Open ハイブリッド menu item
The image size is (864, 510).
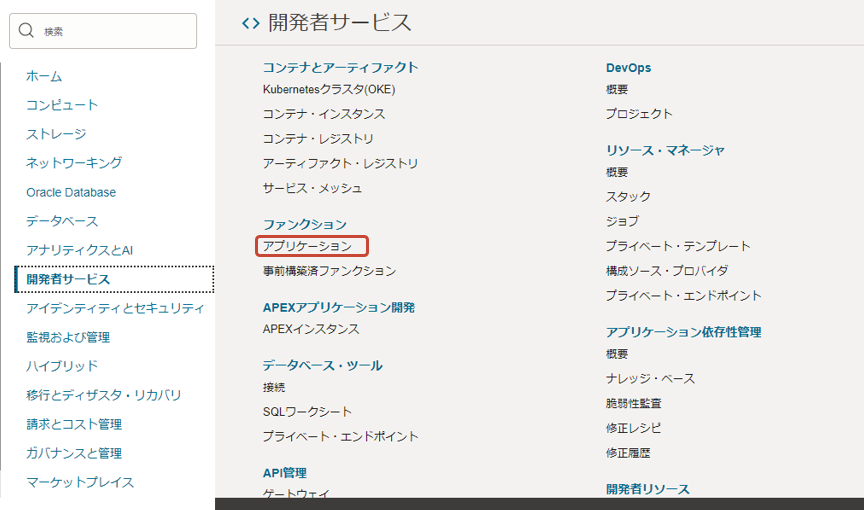tap(62, 366)
